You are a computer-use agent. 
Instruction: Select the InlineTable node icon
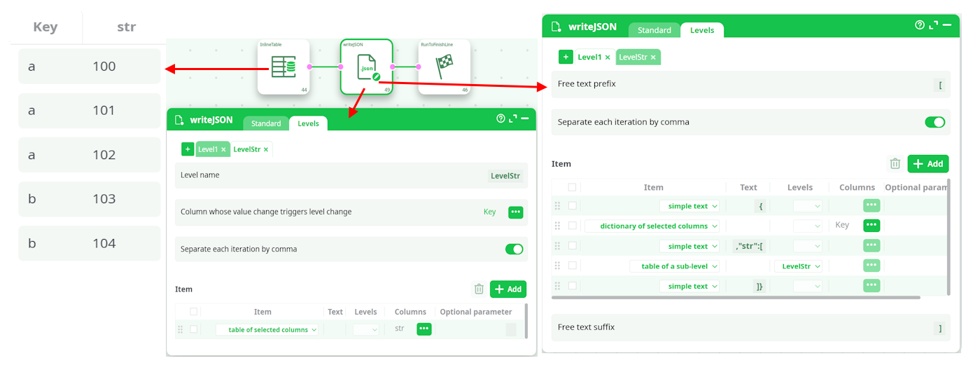tap(283, 67)
